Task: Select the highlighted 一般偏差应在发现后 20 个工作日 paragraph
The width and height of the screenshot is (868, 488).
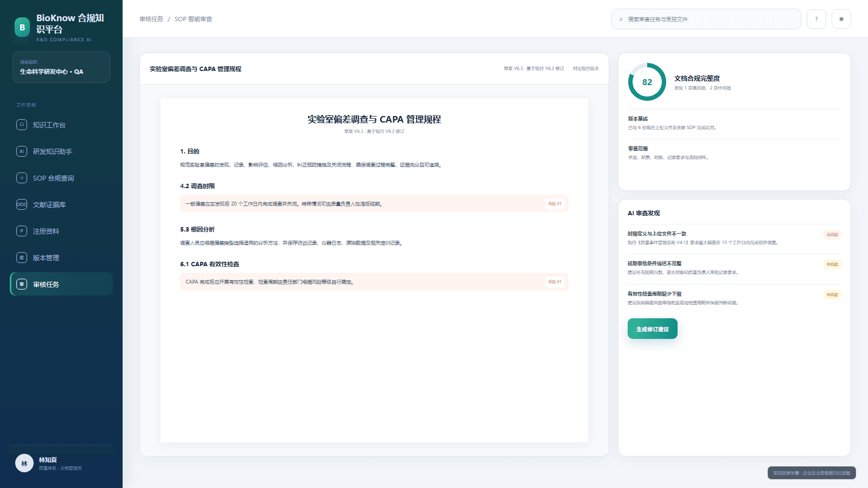Action: point(374,204)
